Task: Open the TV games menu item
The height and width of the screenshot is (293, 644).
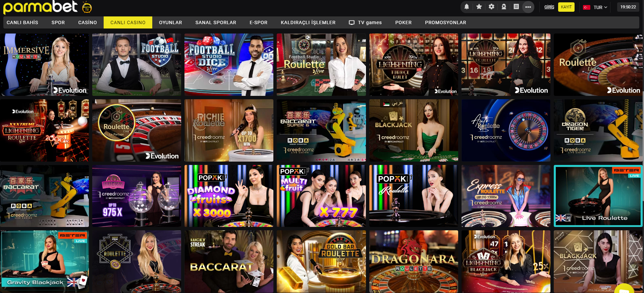Action: [x=365, y=22]
